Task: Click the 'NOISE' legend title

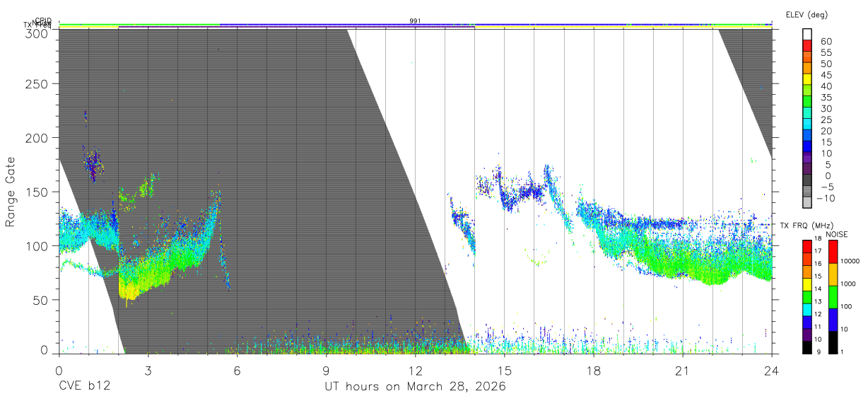Action: click(x=836, y=234)
